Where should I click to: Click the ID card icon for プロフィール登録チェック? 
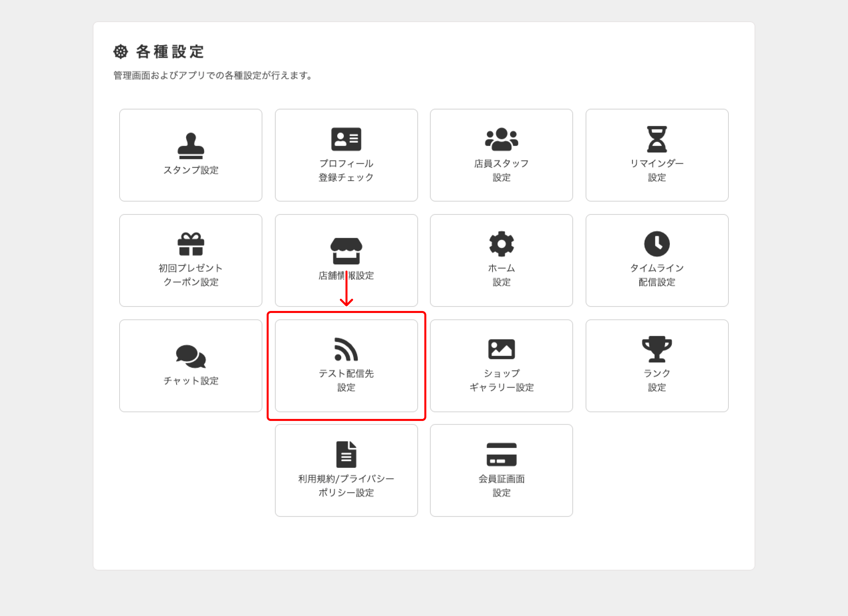(346, 139)
